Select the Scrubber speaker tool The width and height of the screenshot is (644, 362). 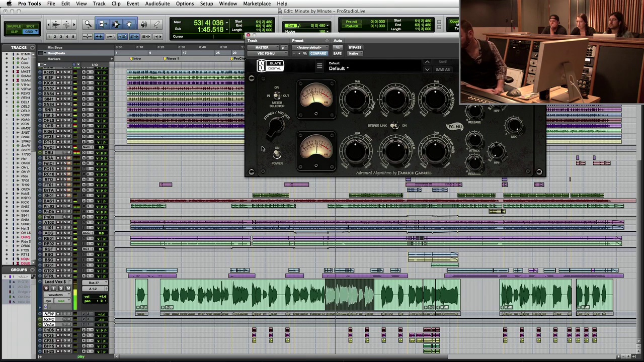click(x=144, y=24)
